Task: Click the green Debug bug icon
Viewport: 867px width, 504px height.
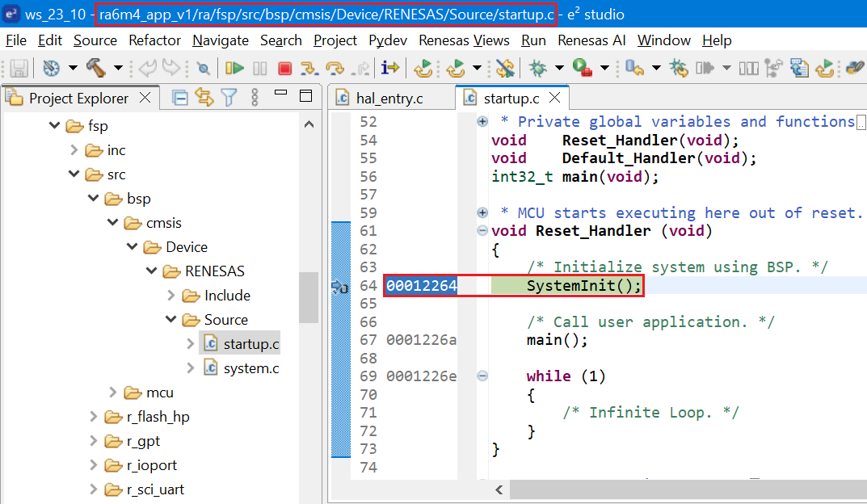Action: (537, 69)
